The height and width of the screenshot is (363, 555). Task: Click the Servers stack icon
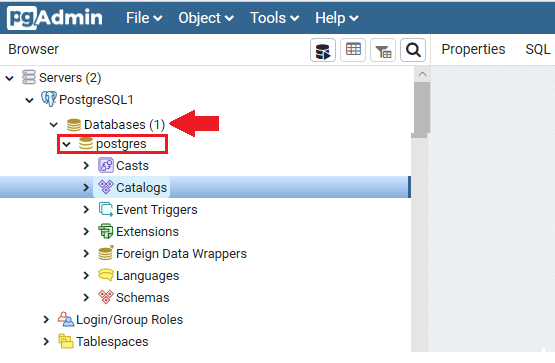click(29, 77)
